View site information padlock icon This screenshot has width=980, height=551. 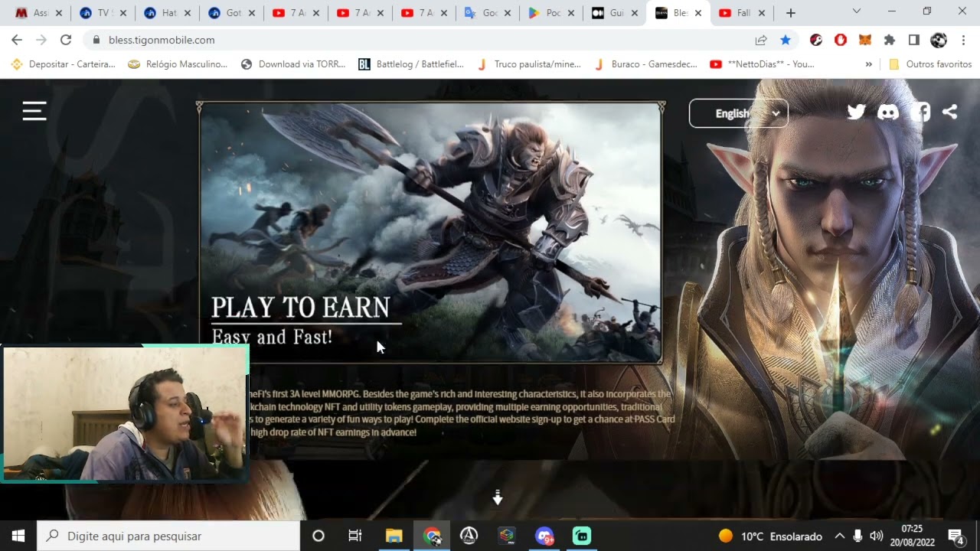96,40
